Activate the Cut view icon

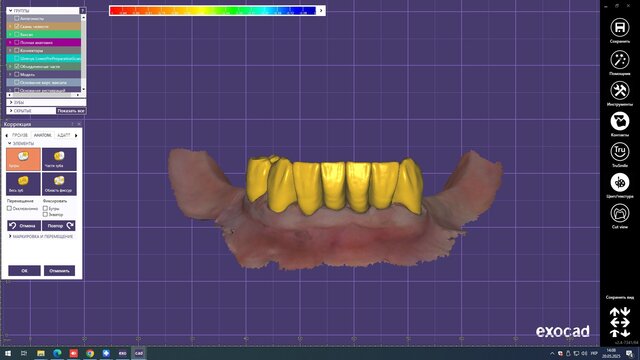click(620, 213)
